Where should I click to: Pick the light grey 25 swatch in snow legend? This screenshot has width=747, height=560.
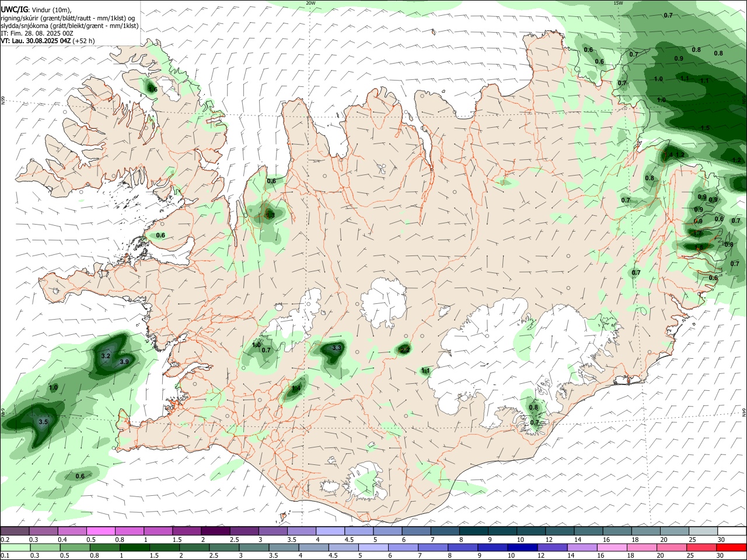coord(704,531)
